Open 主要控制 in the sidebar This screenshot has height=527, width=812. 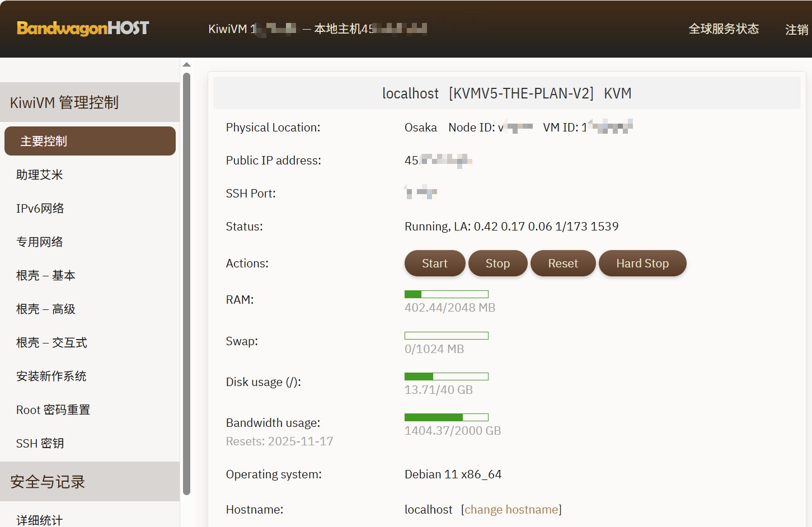90,141
